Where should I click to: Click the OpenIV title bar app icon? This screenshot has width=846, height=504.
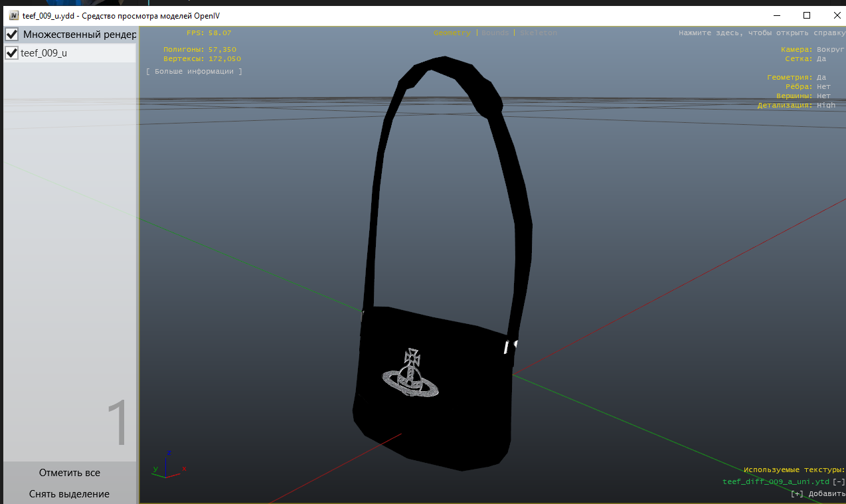13,15
